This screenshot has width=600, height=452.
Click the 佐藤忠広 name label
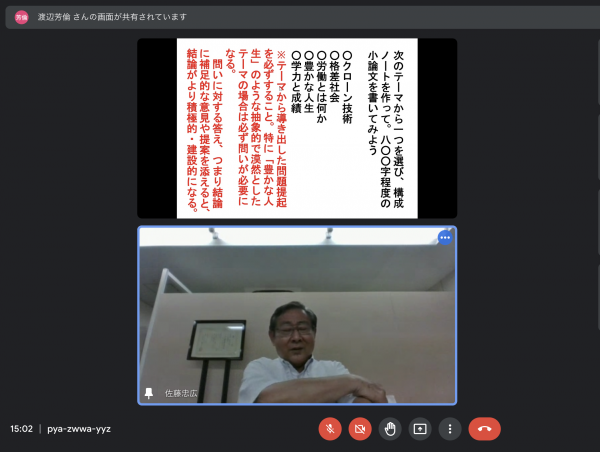click(x=181, y=393)
